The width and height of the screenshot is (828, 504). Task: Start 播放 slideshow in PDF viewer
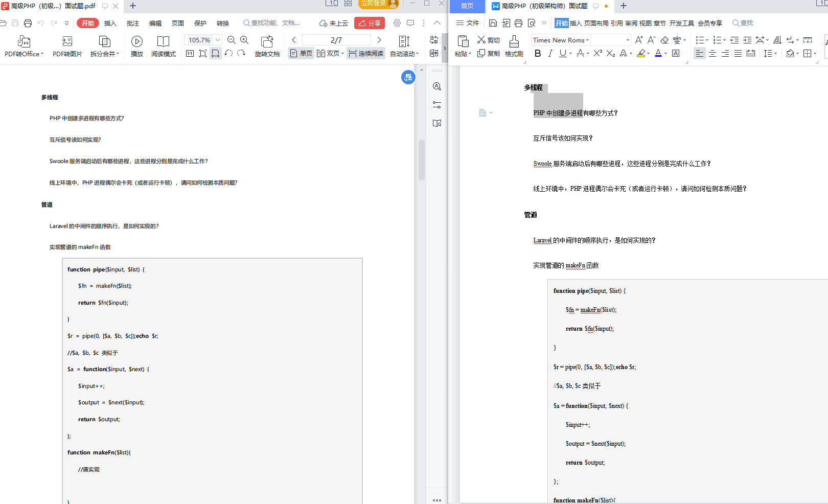click(137, 46)
